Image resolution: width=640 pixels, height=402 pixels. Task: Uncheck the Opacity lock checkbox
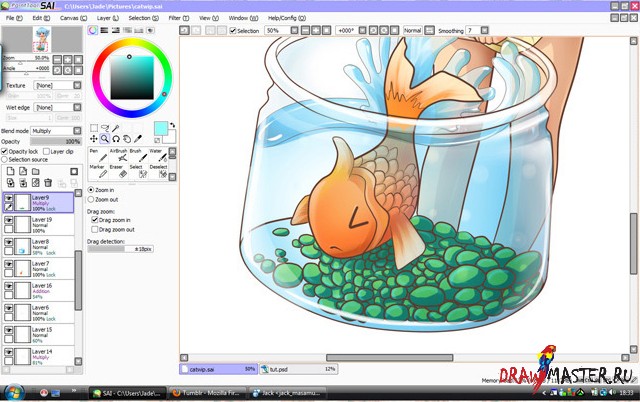pos(5,151)
